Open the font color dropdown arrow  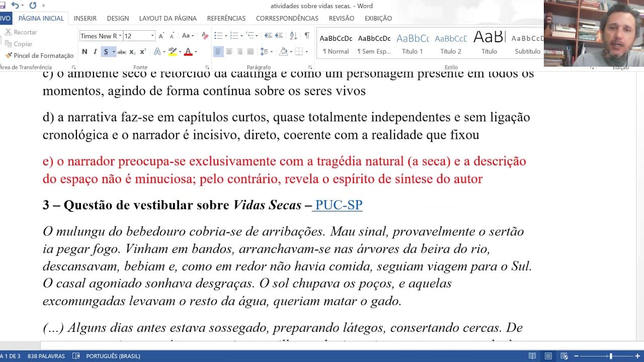coord(196,52)
